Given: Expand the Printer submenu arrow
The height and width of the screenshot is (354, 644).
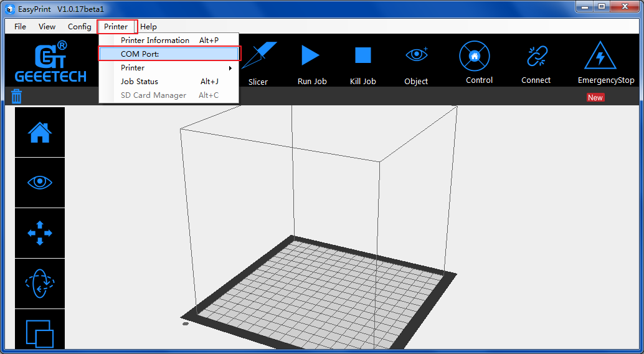Looking at the screenshot, I should 230,68.
